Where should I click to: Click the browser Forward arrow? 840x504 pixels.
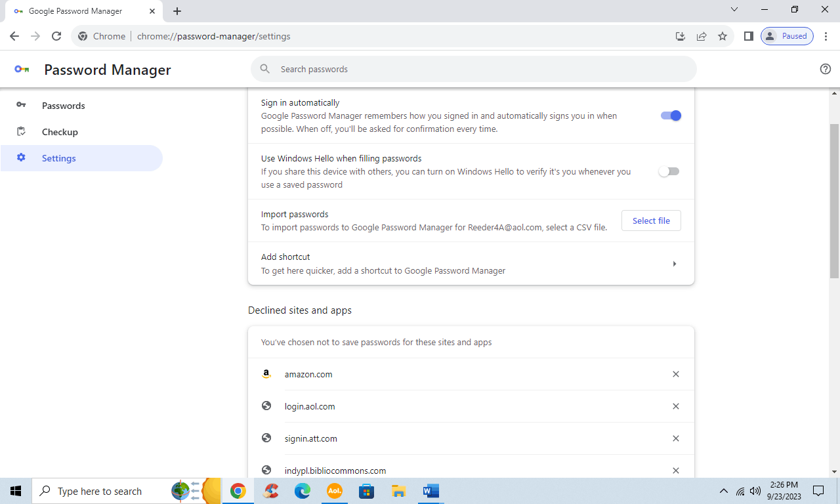point(35,36)
